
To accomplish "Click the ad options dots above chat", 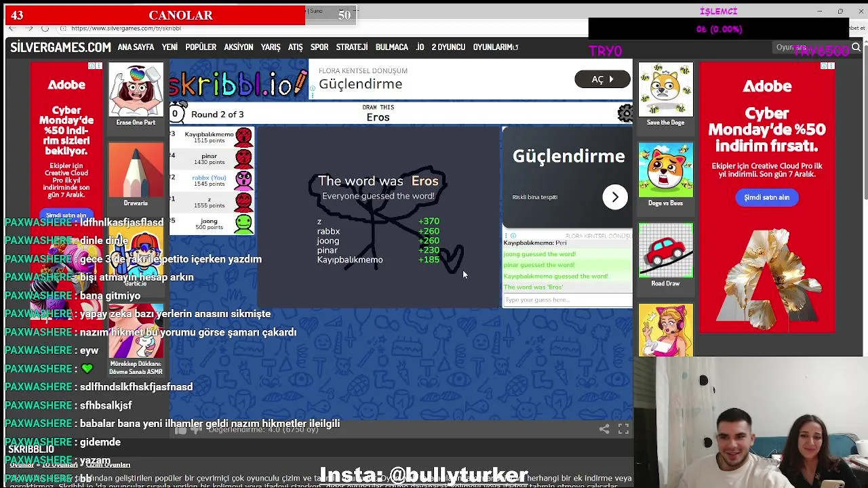I will [506, 236].
